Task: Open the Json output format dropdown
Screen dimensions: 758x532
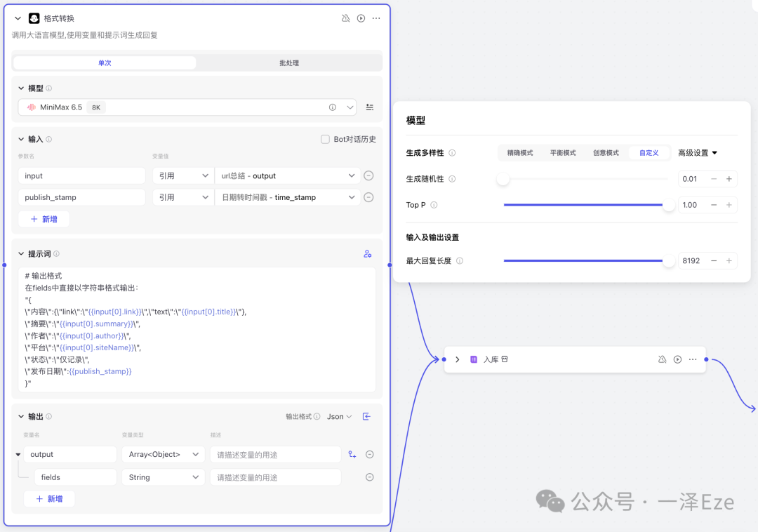Action: coord(340,416)
